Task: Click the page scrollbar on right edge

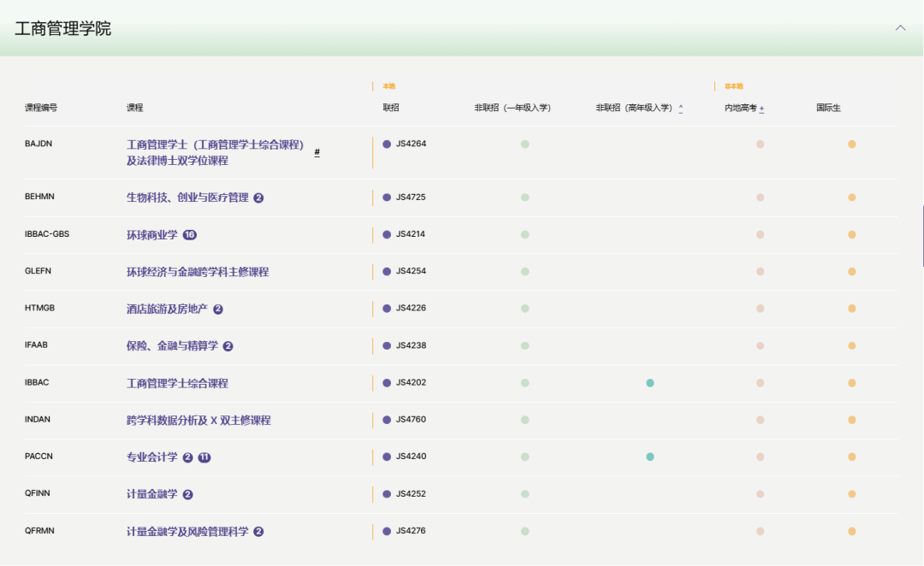Action: pyautogui.click(x=921, y=236)
